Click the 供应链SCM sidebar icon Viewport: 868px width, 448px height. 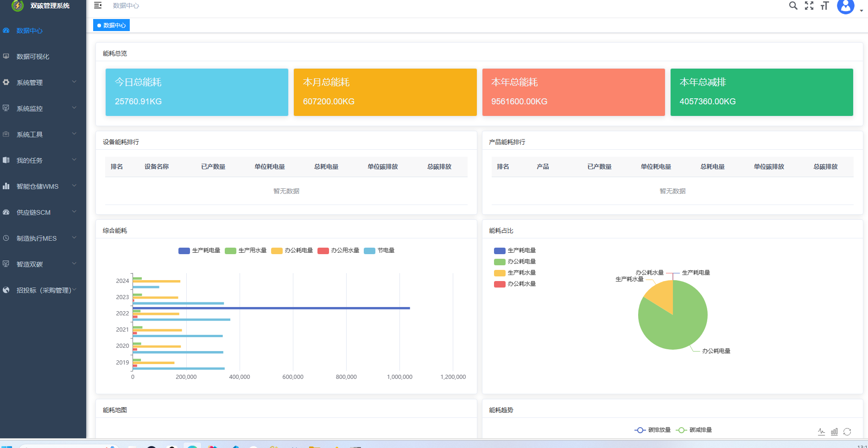point(6,212)
